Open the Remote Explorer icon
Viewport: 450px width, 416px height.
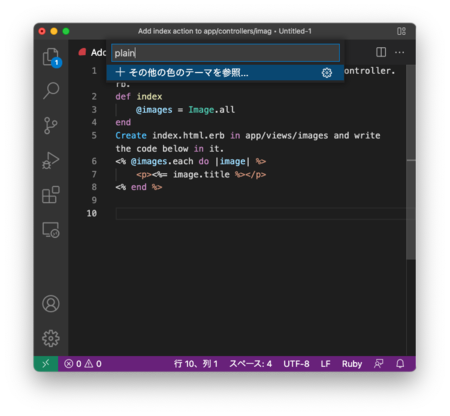(51, 230)
